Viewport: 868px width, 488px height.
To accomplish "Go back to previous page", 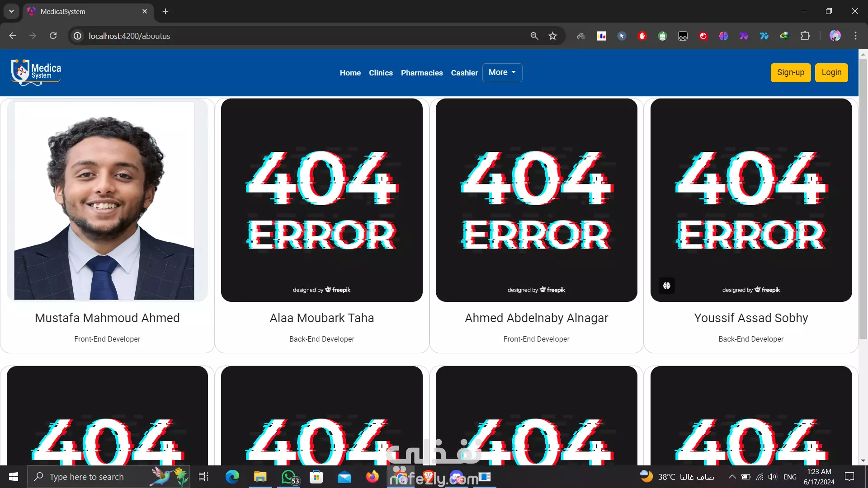I will coord(12,36).
